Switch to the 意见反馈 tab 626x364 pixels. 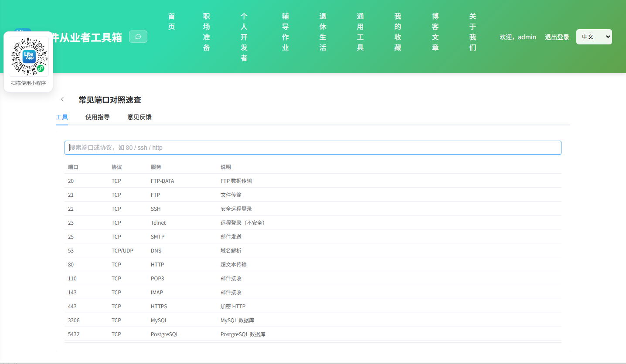coord(139,117)
